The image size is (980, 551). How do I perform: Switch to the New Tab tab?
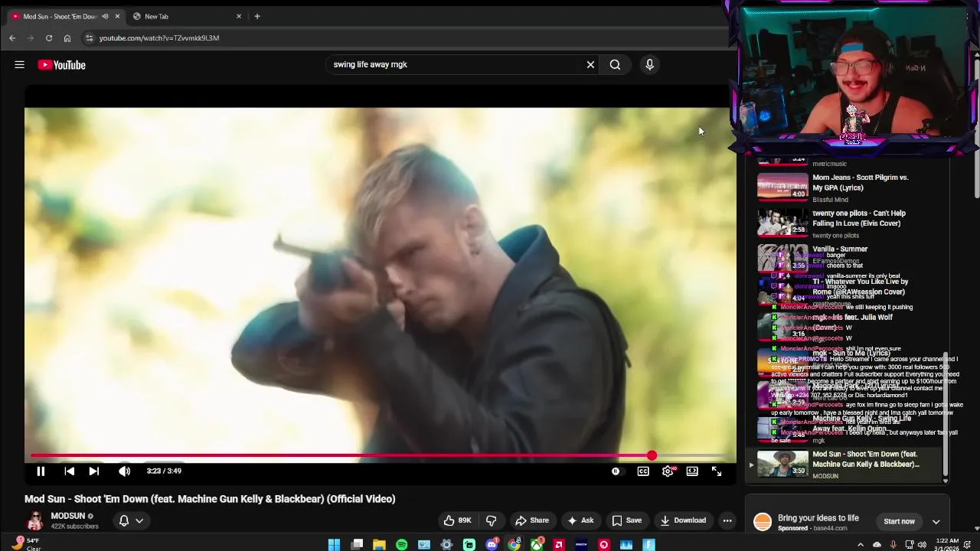184,16
